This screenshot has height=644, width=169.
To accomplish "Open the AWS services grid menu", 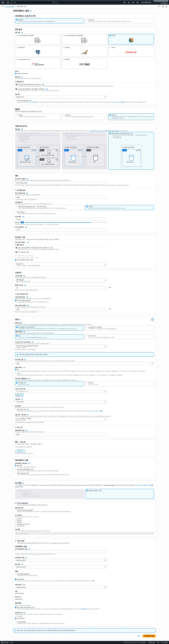I will click(x=8, y=2).
